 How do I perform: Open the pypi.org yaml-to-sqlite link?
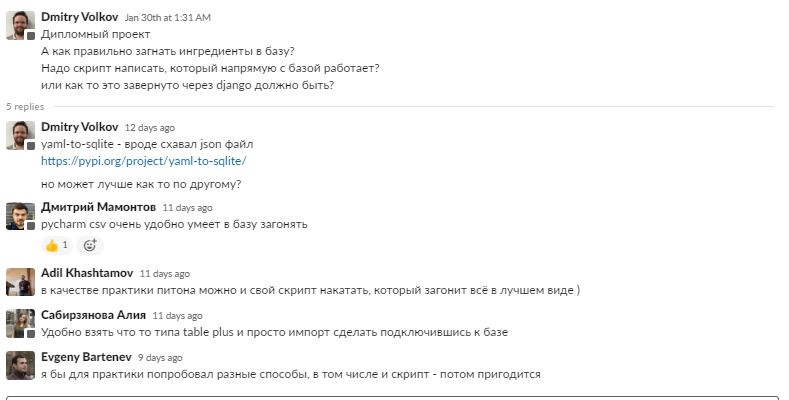pos(143,161)
